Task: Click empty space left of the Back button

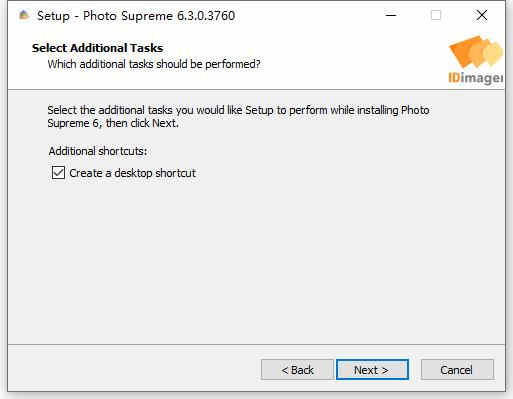Action: (x=133, y=369)
